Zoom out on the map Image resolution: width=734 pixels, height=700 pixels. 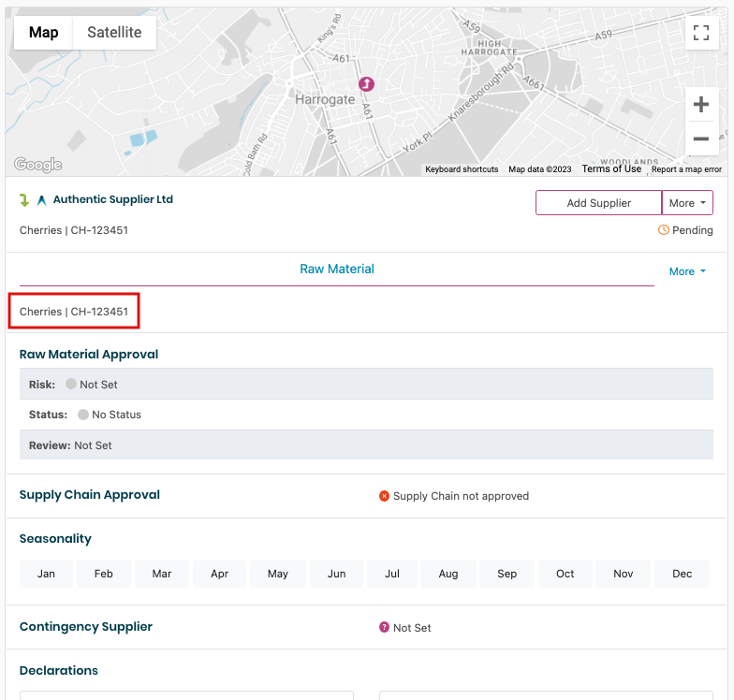pyautogui.click(x=700, y=139)
